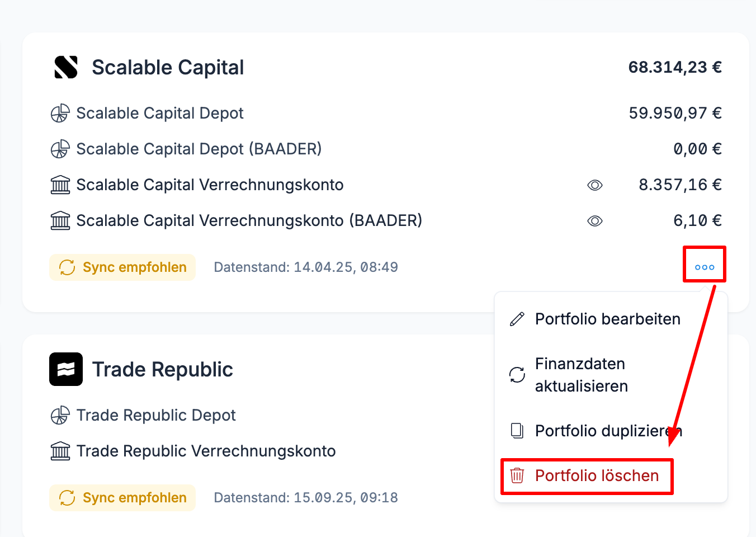Click Sync empfohlen button under Scalable Capital
Image resolution: width=756 pixels, height=537 pixels.
(x=122, y=267)
